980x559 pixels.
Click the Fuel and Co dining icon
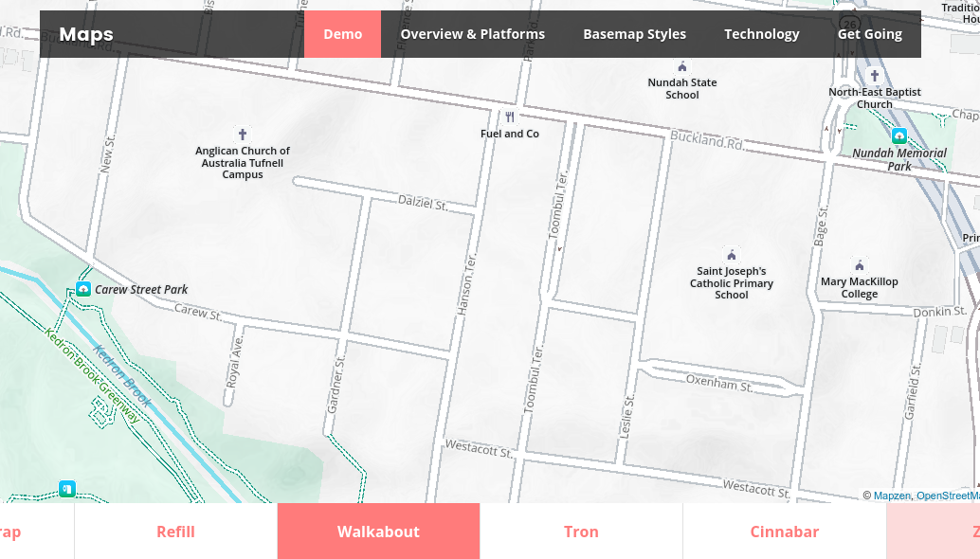[x=510, y=117]
